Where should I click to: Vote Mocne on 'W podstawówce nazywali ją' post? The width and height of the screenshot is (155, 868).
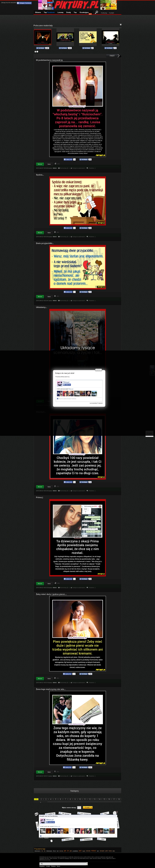[x=40, y=164]
